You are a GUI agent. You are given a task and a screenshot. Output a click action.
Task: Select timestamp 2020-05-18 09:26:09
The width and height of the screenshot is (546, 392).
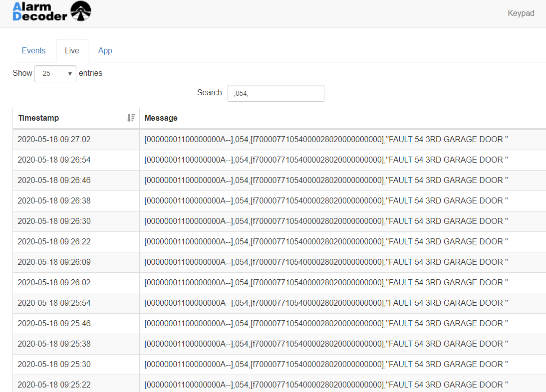coord(54,262)
